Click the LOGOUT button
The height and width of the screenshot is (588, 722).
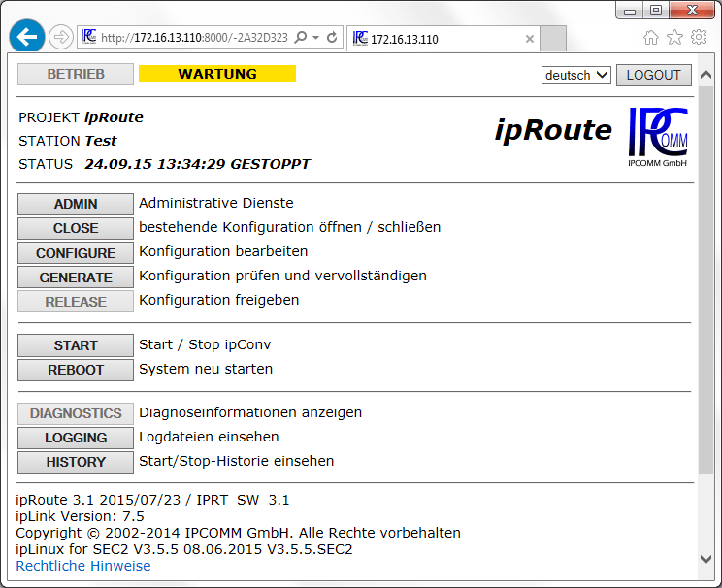pos(653,75)
